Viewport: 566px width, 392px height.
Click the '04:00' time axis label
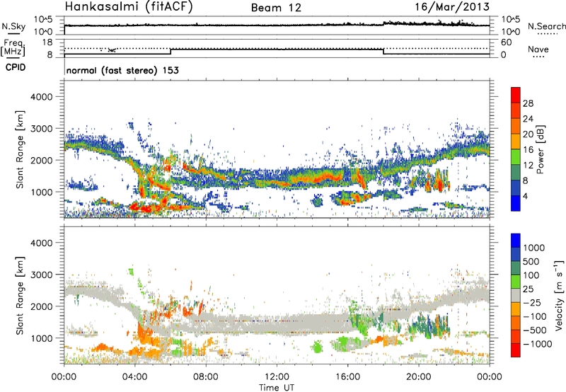pyautogui.click(x=135, y=377)
